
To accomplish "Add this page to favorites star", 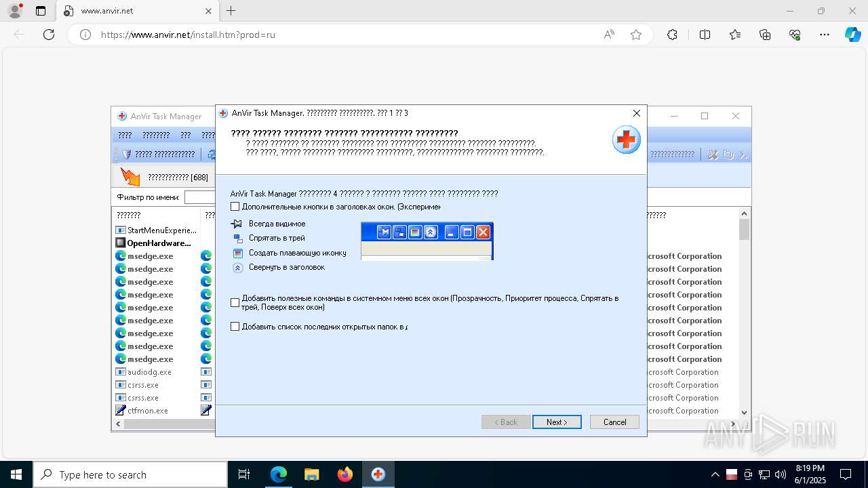I will (x=636, y=35).
